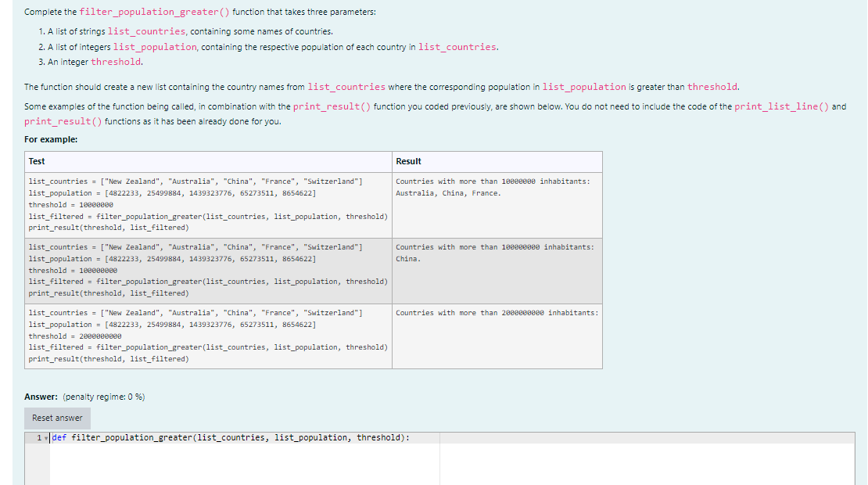This screenshot has height=485, width=868.
Task: Click the print_list_line() code text
Action: tap(782, 107)
